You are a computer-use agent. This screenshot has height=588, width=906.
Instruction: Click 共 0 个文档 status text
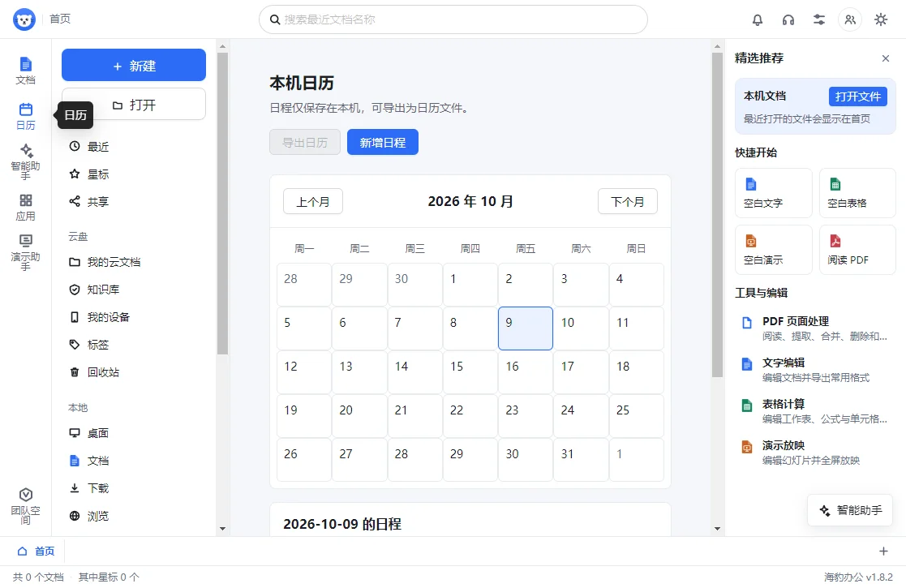pos(38,577)
